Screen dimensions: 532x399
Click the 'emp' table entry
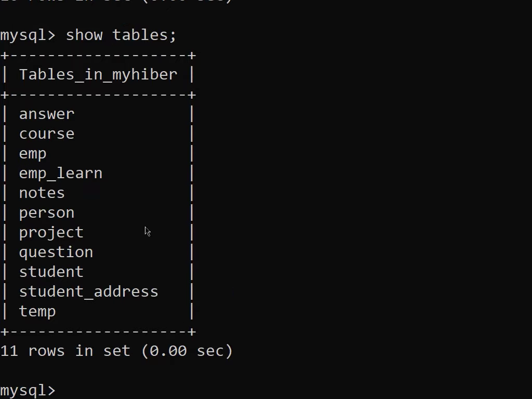[x=33, y=154]
